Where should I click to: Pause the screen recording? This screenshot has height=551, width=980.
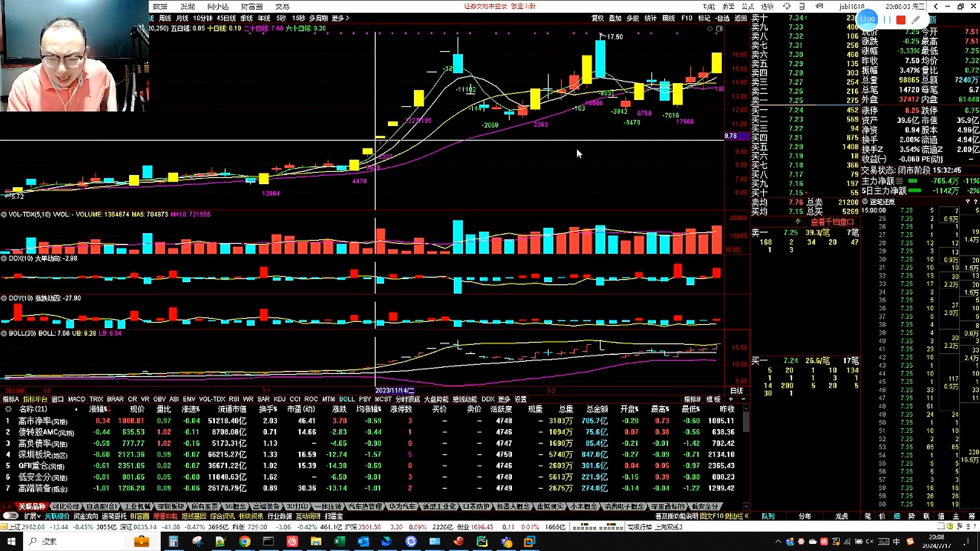pos(887,20)
